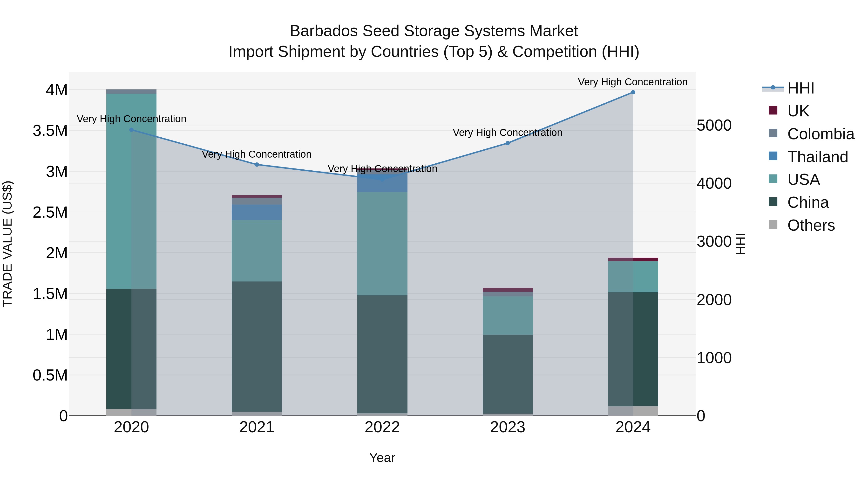Click the USA segment of 2023 bar
The height and width of the screenshot is (488, 868).
[x=508, y=315]
